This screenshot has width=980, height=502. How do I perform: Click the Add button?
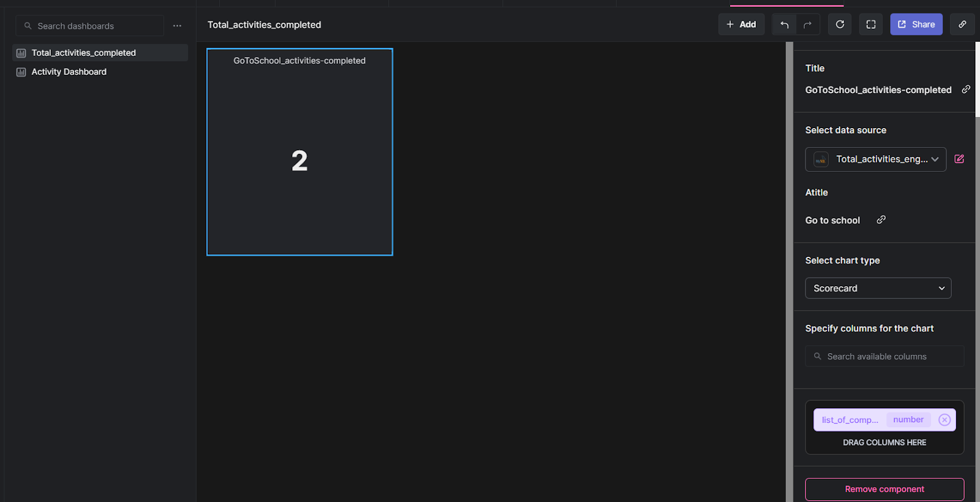pyautogui.click(x=741, y=25)
